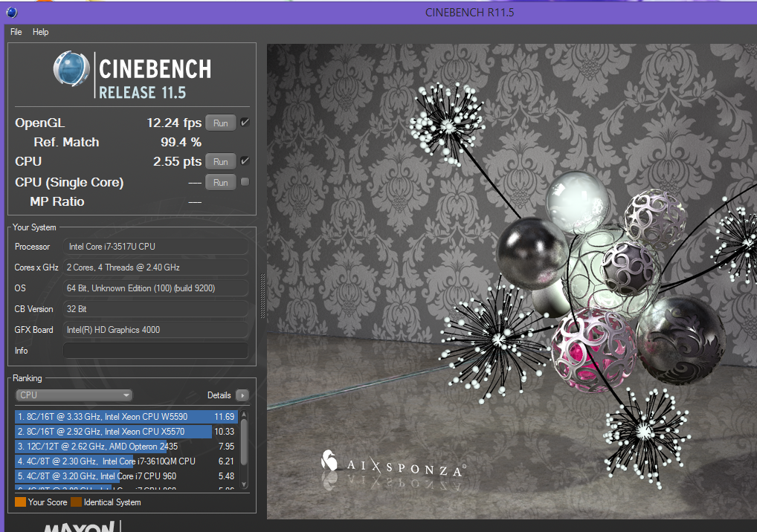
Task: Click the Cores x GHz field
Action: 155,267
